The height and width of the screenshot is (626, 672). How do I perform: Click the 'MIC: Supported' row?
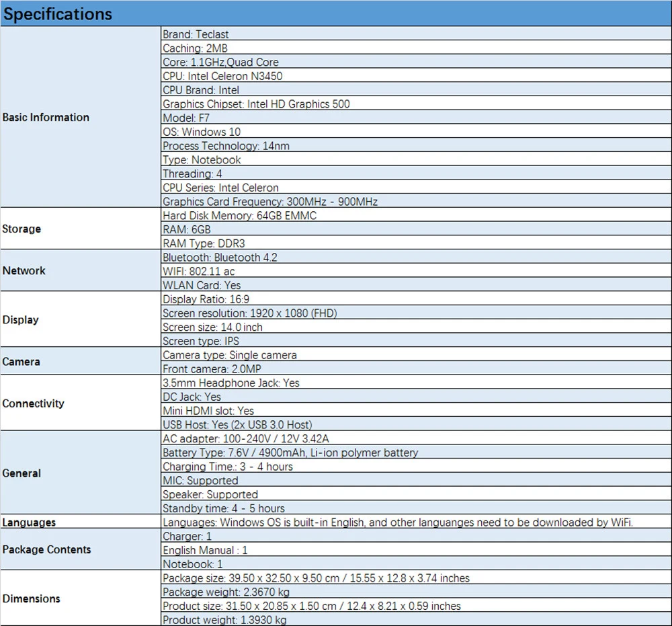pos(416,480)
